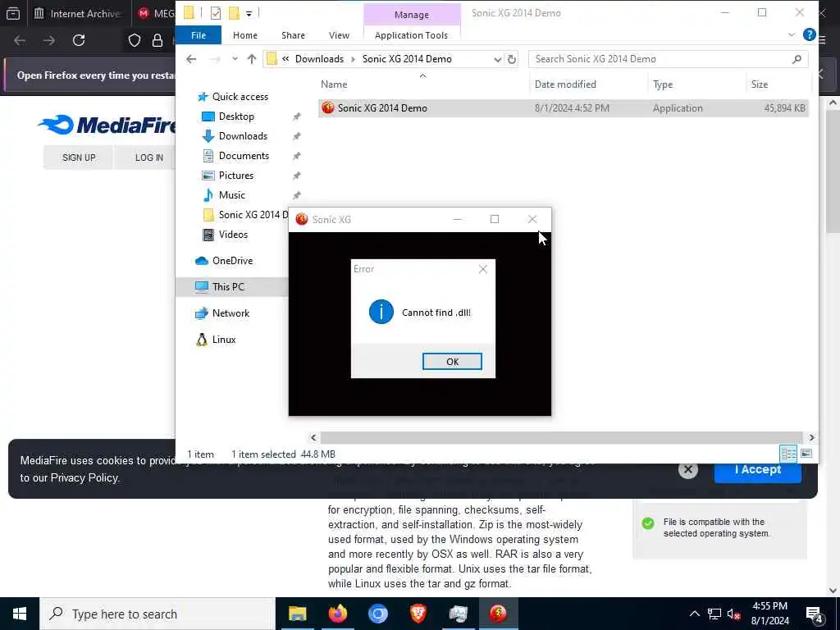Expand recent locations dropdown arrow
This screenshot has width=840, height=630.
(235, 59)
